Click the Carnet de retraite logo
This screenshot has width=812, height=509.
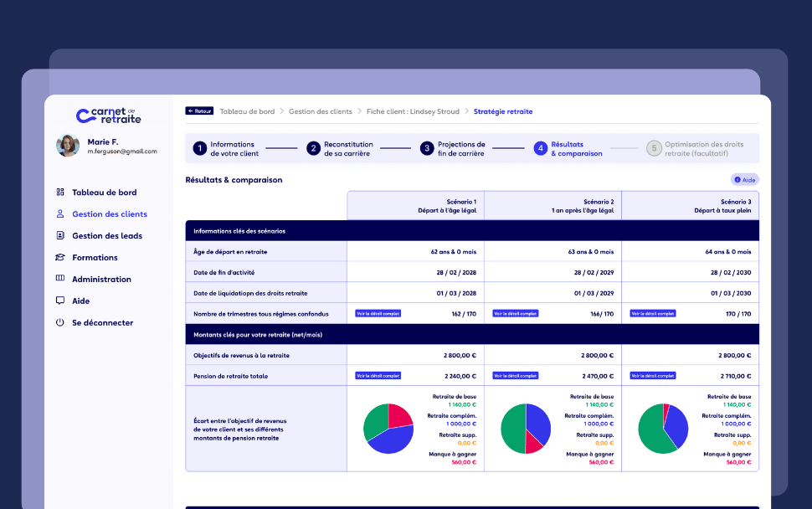pyautogui.click(x=108, y=116)
